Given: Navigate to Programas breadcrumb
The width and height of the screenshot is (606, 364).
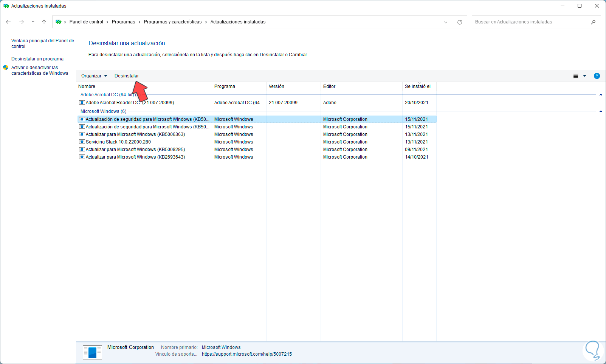Looking at the screenshot, I should (x=123, y=22).
